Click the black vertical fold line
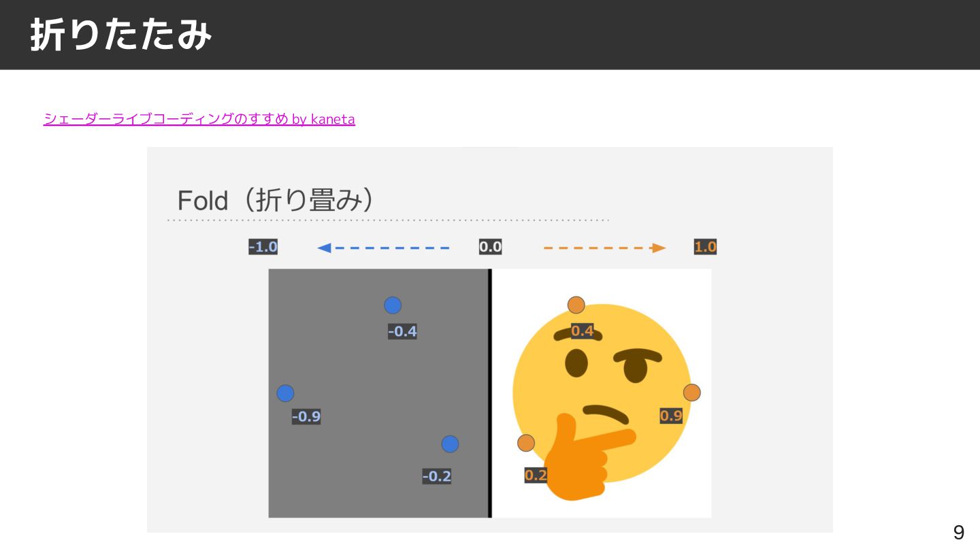The height and width of the screenshot is (551, 980). 490,393
